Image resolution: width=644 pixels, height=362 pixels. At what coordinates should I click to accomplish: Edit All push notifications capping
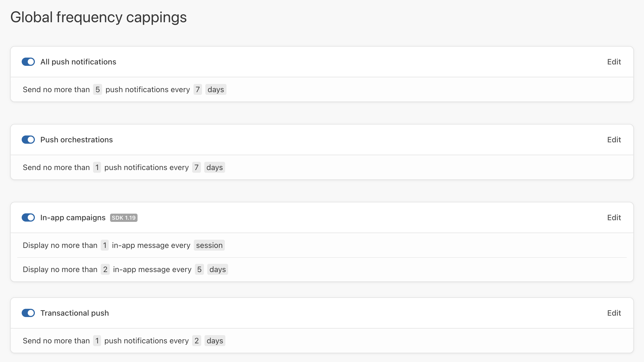click(x=614, y=62)
